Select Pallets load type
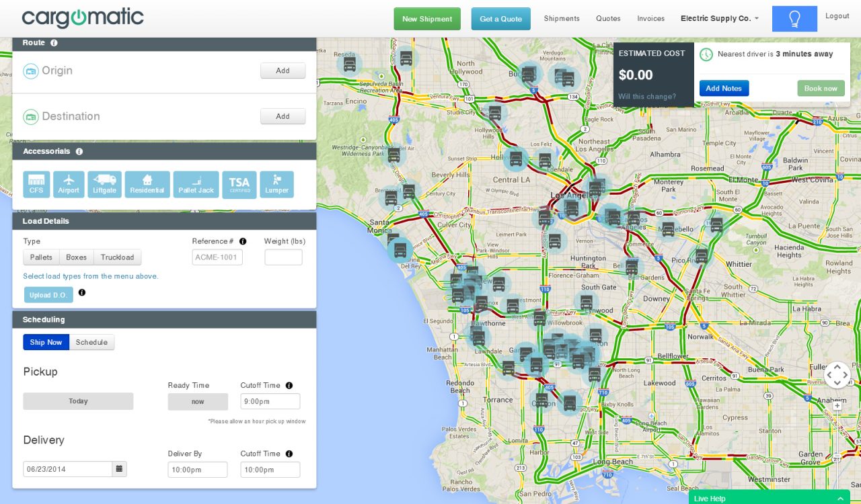The width and height of the screenshot is (861, 504). click(x=41, y=257)
